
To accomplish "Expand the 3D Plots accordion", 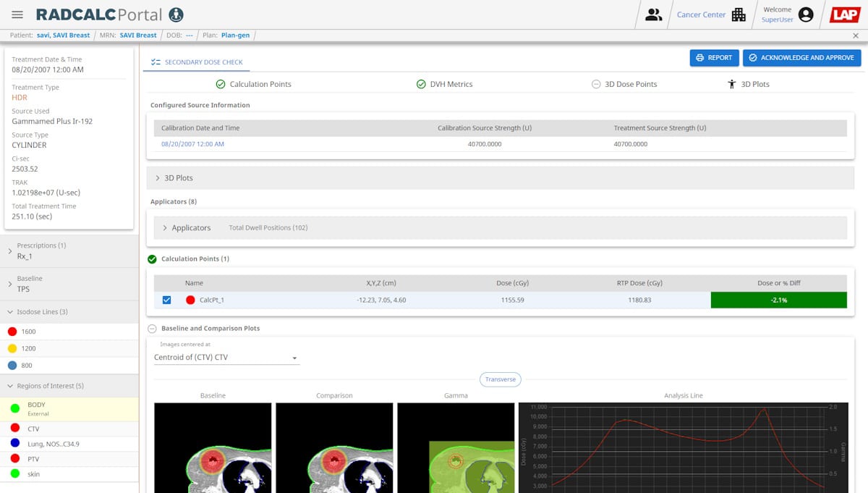I will [x=158, y=178].
